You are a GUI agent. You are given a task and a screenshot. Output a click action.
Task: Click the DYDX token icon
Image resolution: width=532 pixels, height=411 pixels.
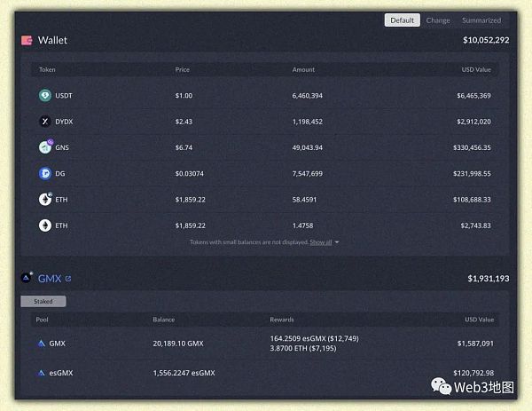click(x=45, y=122)
